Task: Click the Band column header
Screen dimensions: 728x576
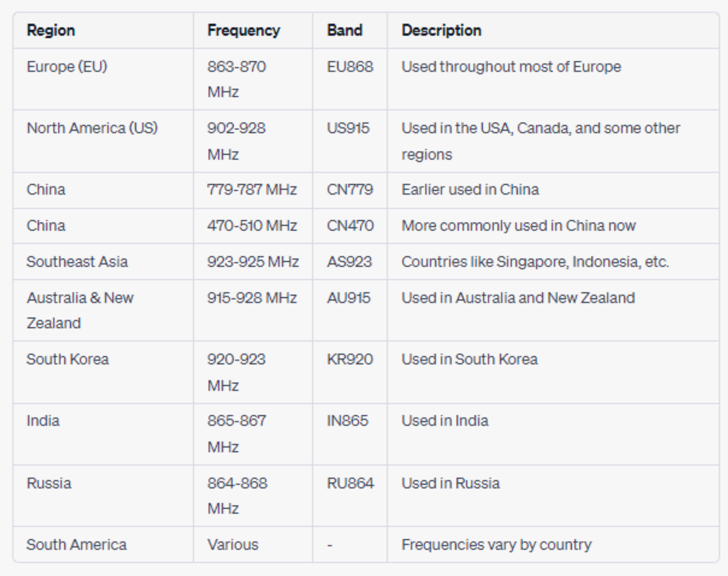Action: 345,30
